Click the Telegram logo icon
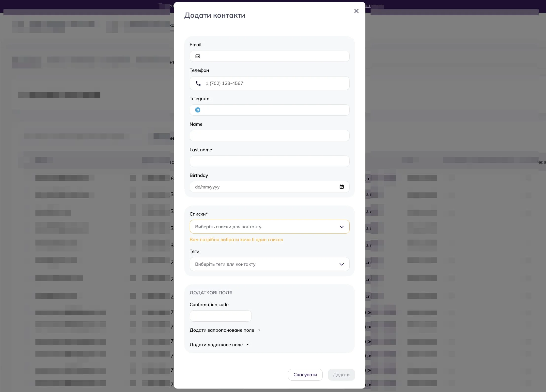The height and width of the screenshot is (392, 546). click(198, 110)
